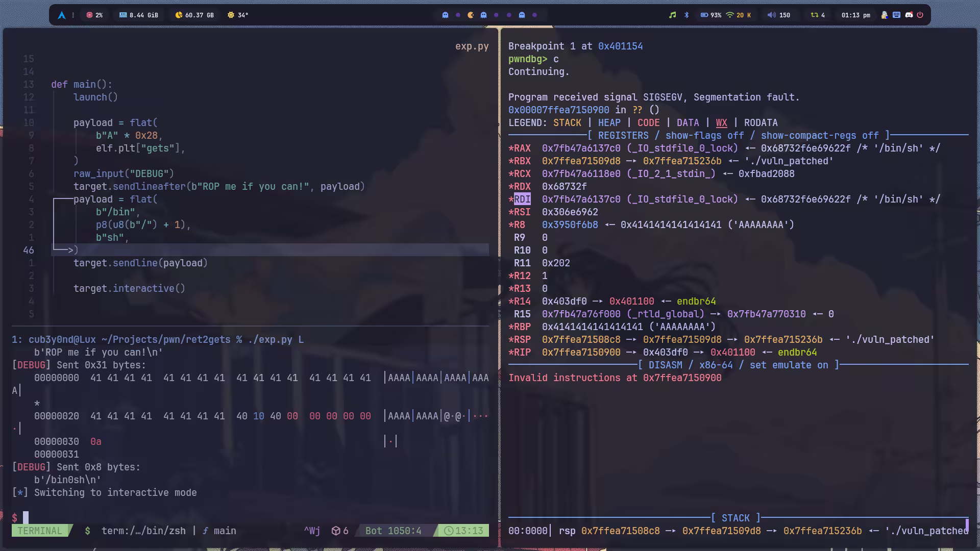Click the disk usage 60.37 GB module
980x551 pixels.
pos(194,15)
